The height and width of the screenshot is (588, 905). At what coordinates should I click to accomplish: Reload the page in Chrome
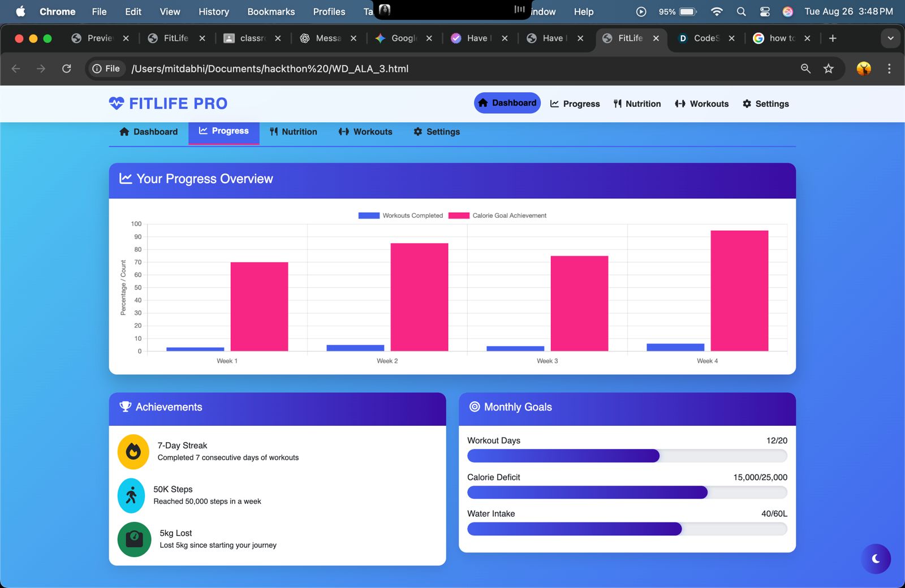tap(67, 68)
